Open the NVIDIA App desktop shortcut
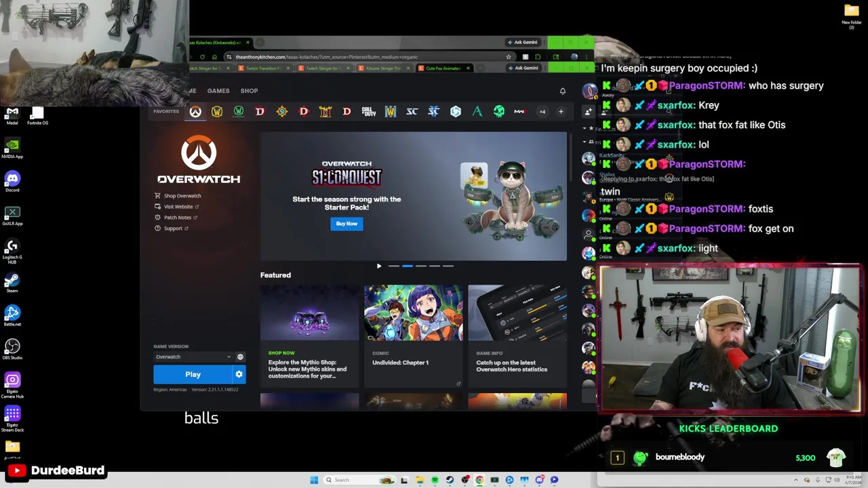 (12, 148)
